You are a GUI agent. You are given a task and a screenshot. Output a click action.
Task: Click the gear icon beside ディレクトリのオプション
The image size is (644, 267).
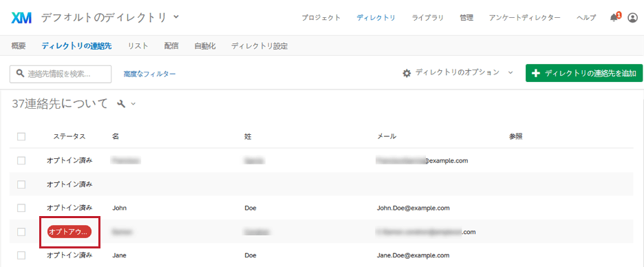click(407, 73)
